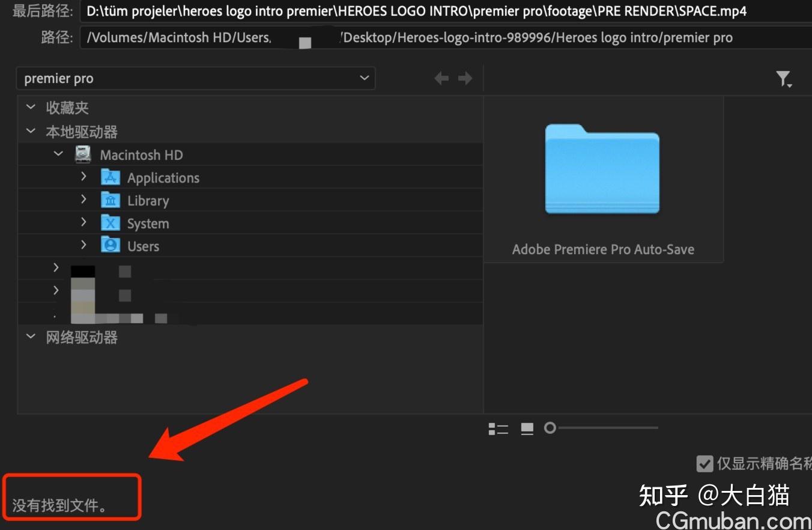The width and height of the screenshot is (812, 530).
Task: Collapse the 收藏夹 favorites section
Action: pyautogui.click(x=31, y=108)
